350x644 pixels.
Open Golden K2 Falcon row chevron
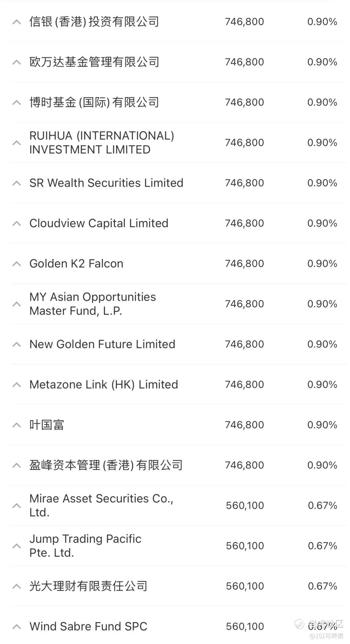point(17,264)
